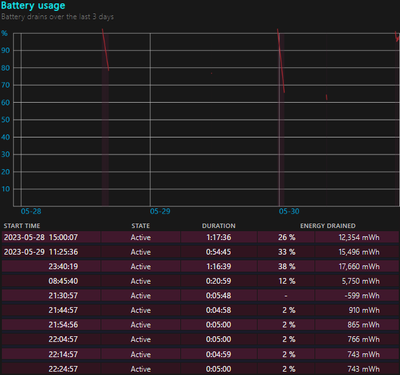Screen dimensions: 400x375
Task: Click the 12,354 mWh energy value
Action: (359, 237)
